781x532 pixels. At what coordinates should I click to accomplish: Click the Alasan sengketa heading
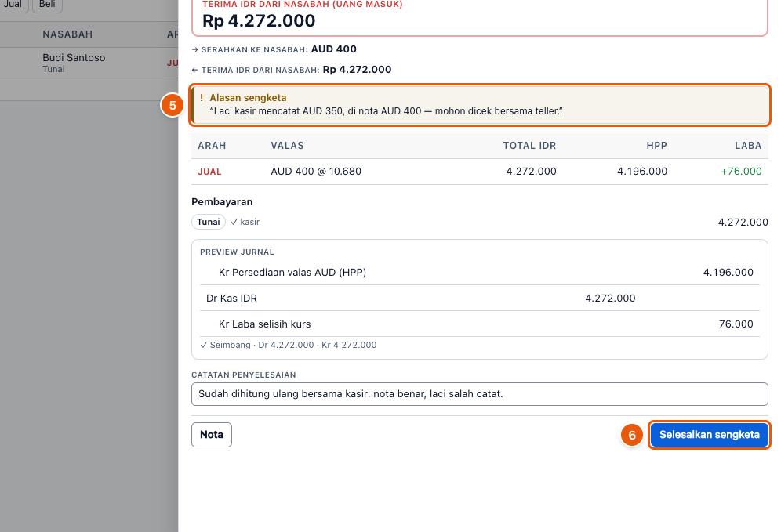point(248,98)
